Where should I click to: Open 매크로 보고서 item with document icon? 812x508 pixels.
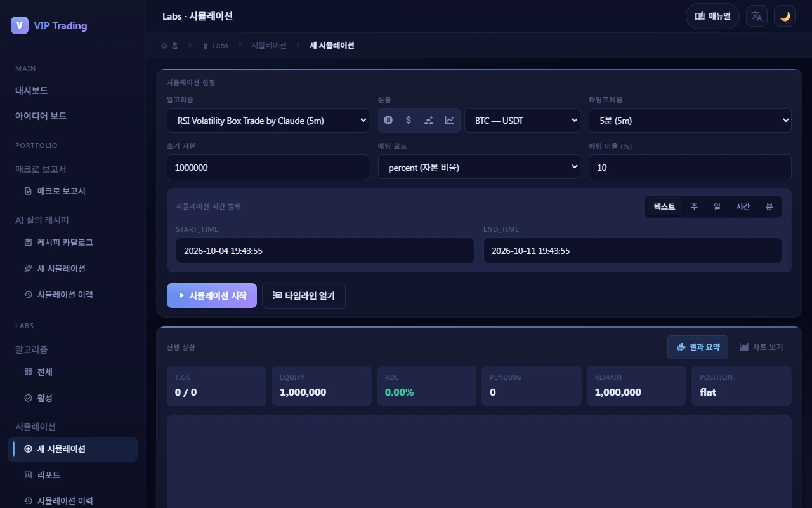coord(72,191)
